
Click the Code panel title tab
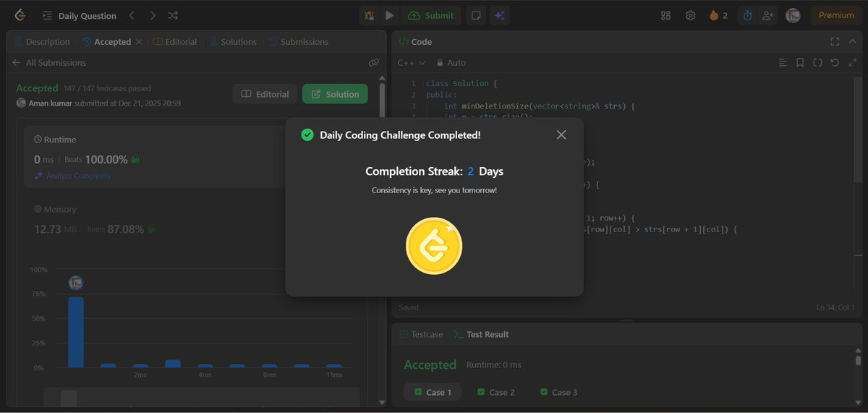415,42
